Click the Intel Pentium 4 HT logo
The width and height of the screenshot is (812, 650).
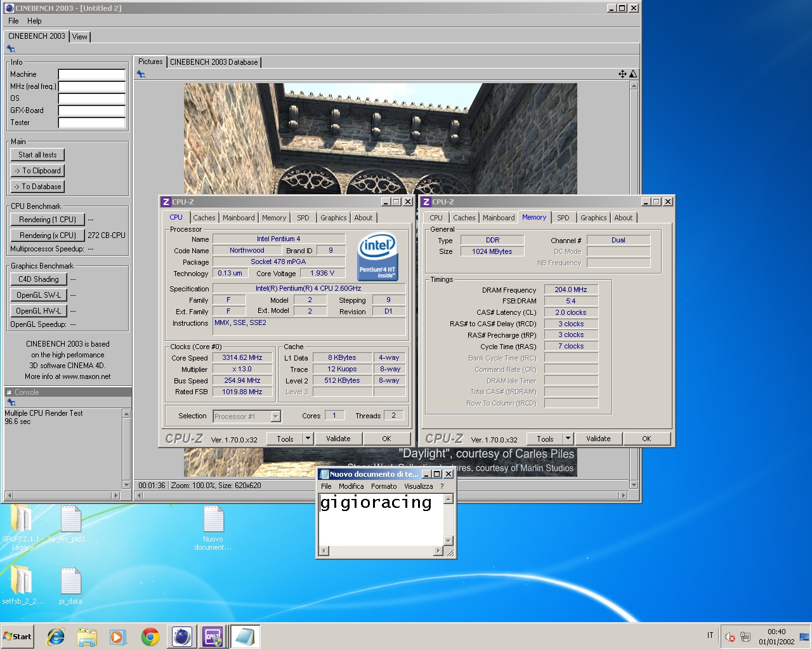pyautogui.click(x=377, y=256)
